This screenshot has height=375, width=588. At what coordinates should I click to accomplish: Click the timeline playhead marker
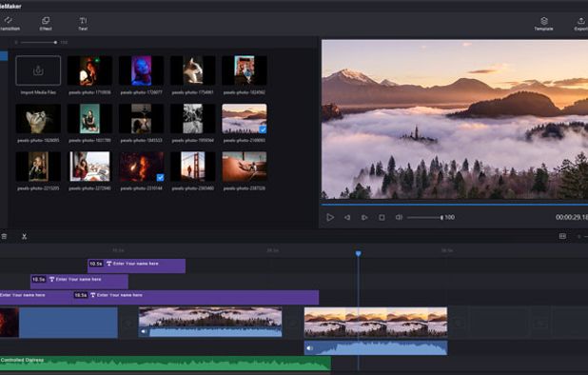(358, 254)
